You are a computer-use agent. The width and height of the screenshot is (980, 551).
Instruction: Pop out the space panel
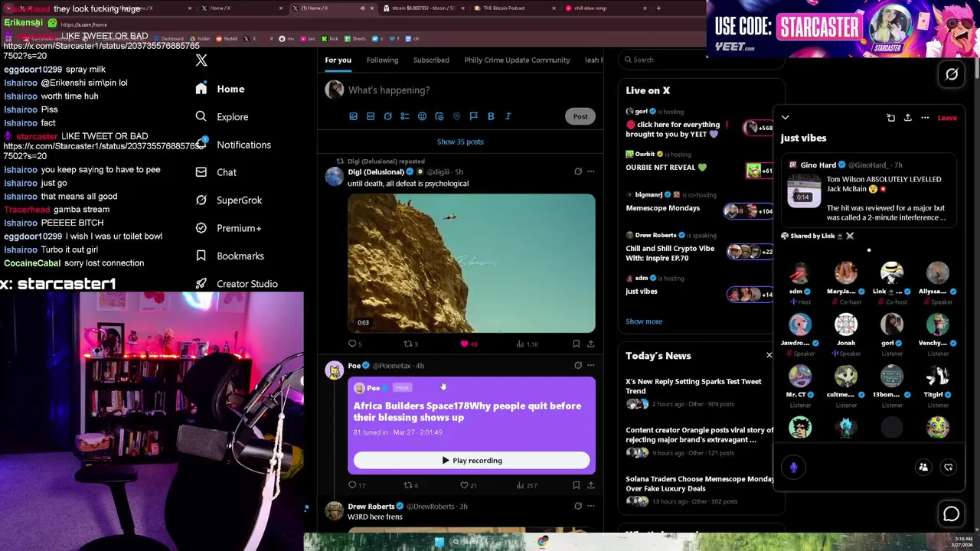(x=891, y=118)
